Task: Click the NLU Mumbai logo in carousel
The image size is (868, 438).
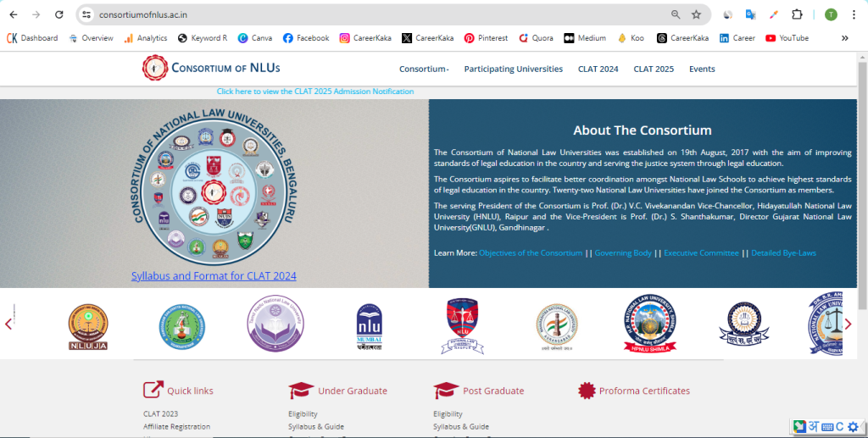Action: 369,324
